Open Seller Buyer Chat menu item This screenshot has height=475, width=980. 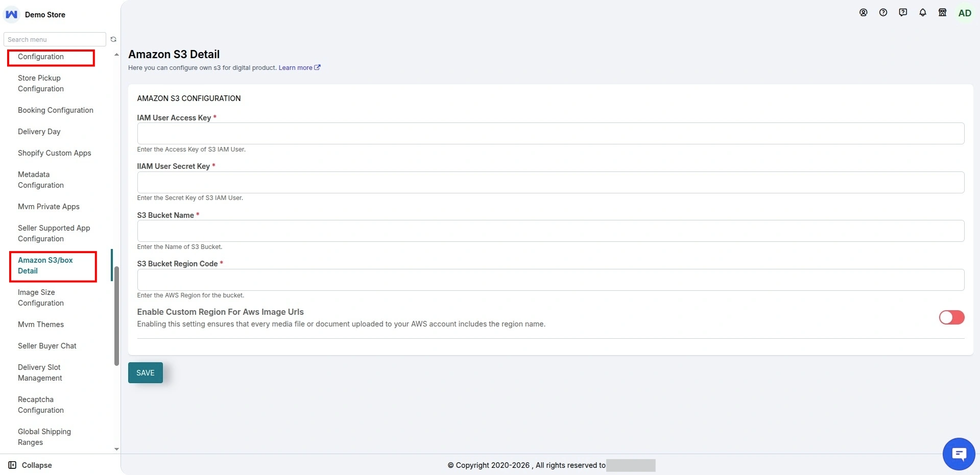click(47, 346)
